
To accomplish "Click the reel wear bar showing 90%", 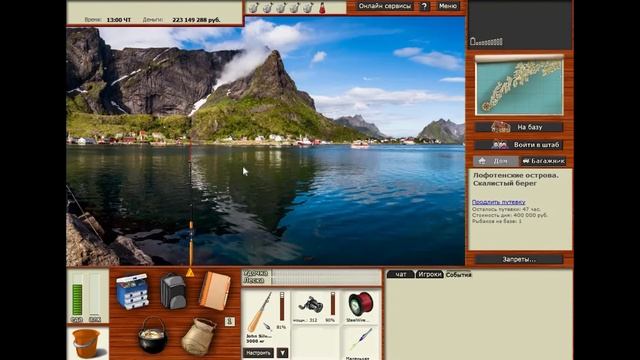I will pos(333,304).
